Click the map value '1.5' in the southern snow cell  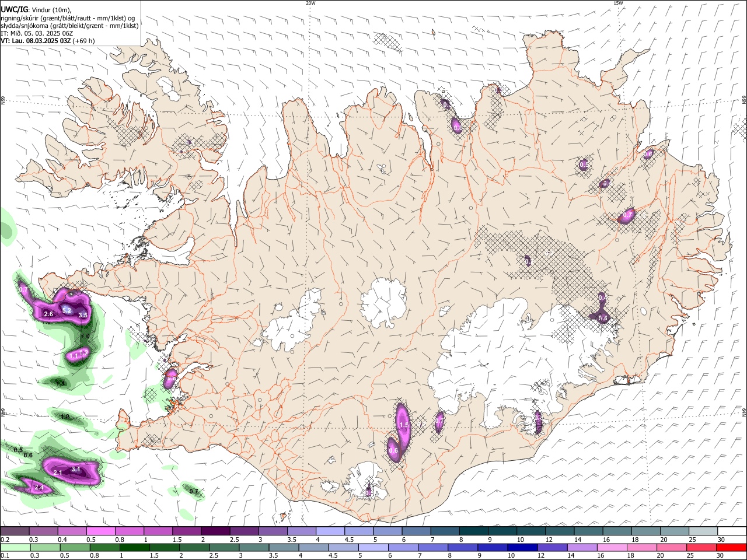coord(403,425)
